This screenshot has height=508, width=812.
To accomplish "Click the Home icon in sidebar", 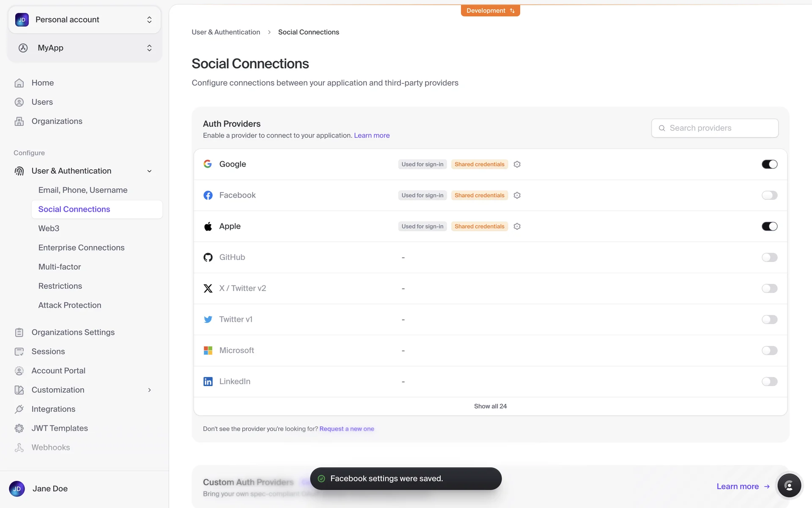I will 19,83.
